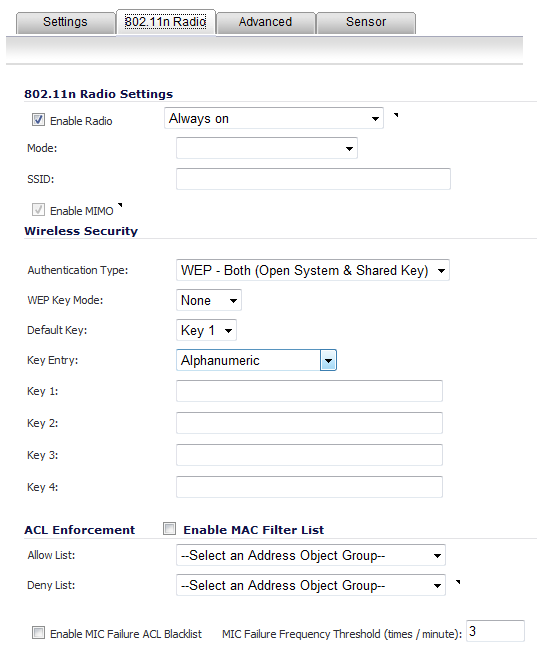The height and width of the screenshot is (652, 537).
Task: Click the MIC Failure Frequency Threshold field
Action: pyautogui.click(x=495, y=631)
